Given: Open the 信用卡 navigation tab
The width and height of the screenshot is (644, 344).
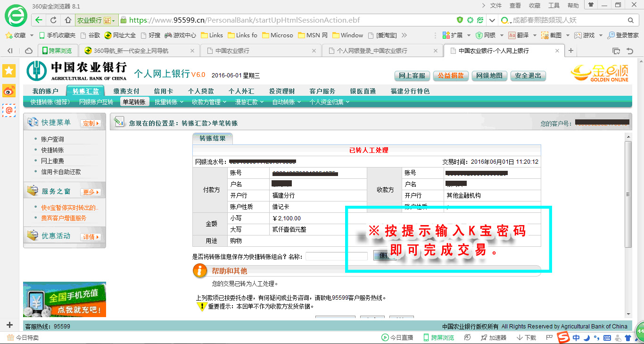Looking at the screenshot, I should pos(163,91).
